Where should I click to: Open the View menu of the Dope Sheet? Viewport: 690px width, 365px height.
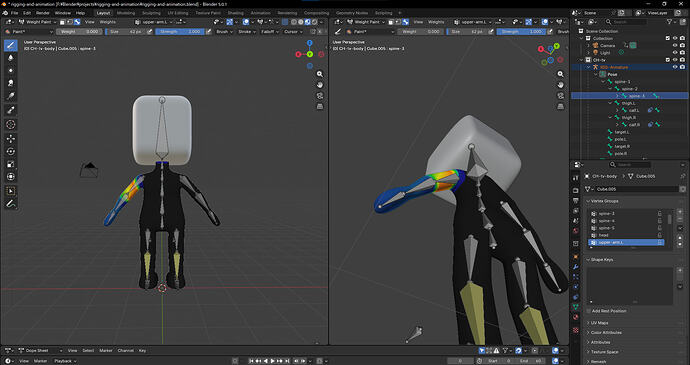[73, 350]
